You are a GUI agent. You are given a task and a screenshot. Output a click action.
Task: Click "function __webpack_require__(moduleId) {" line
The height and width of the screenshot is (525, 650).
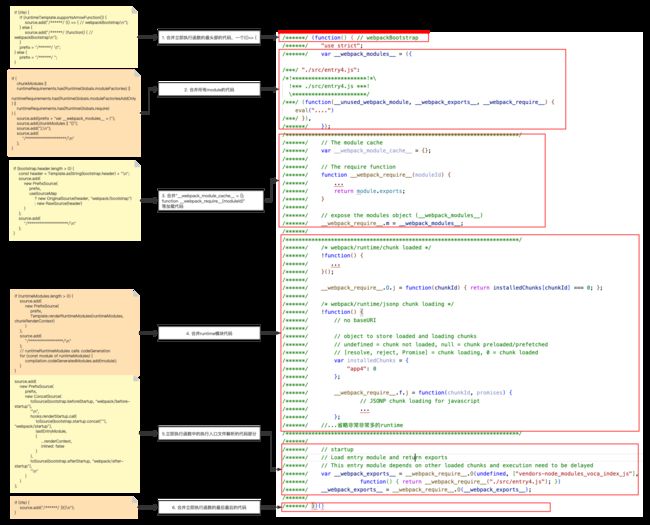point(386,175)
